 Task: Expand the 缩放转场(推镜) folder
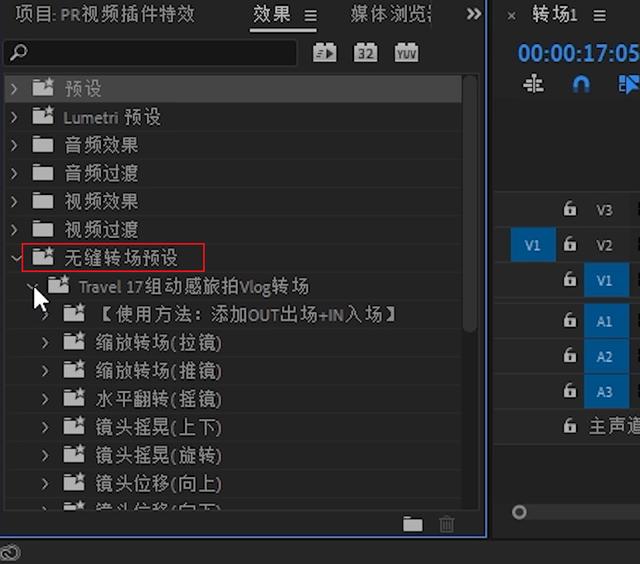pos(44,371)
